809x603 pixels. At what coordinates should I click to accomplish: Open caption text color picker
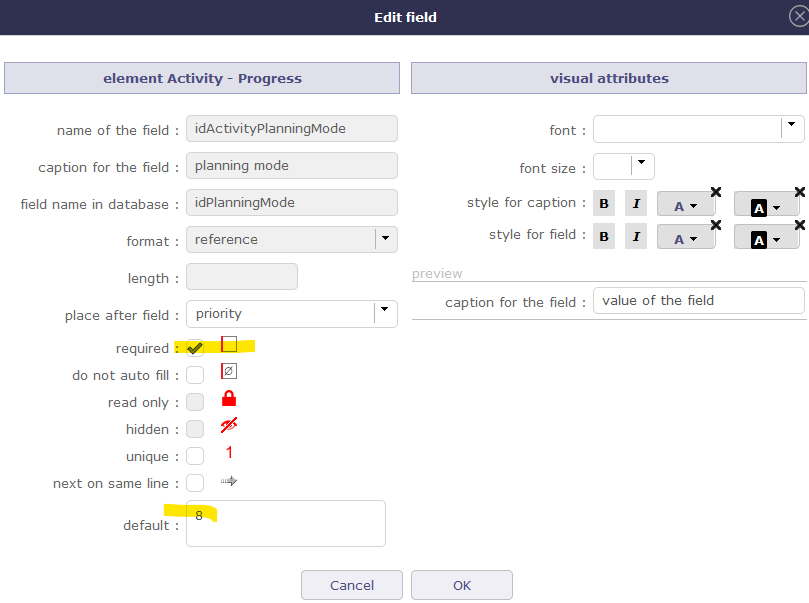tap(686, 206)
